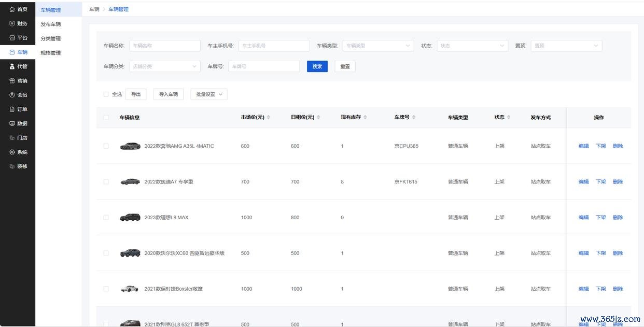Screen dimensions: 644x327
Task: Open the 首页 home sidebar icon
Action: 12,9
